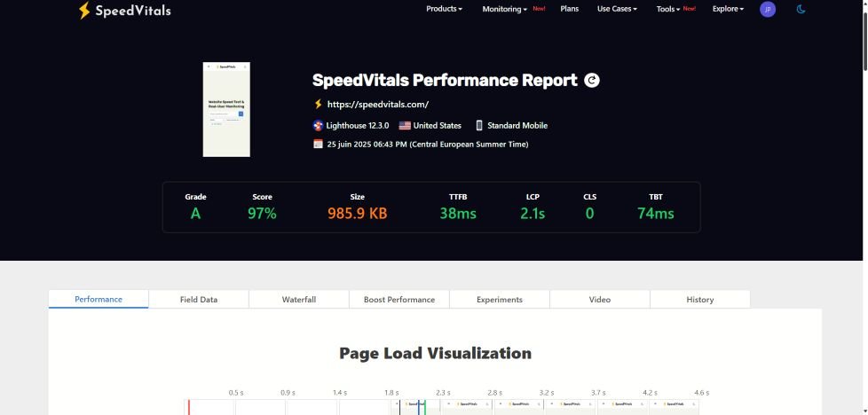868x415 pixels.
Task: Expand the Explore dropdown menu
Action: 728,9
